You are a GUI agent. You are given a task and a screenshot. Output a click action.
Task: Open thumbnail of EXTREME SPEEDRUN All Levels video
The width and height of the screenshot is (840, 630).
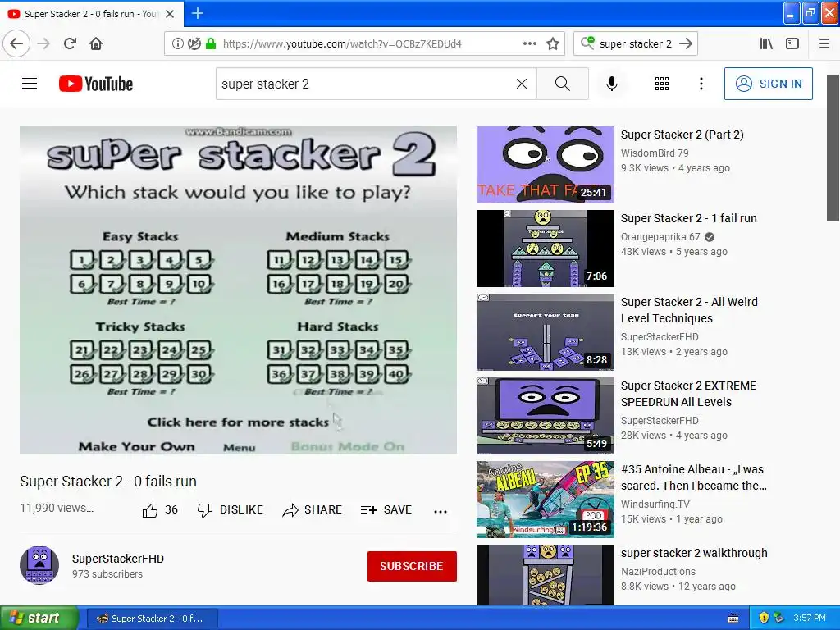click(546, 416)
